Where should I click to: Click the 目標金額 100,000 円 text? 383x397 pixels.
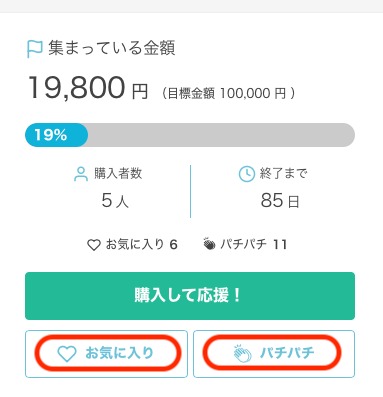(228, 93)
